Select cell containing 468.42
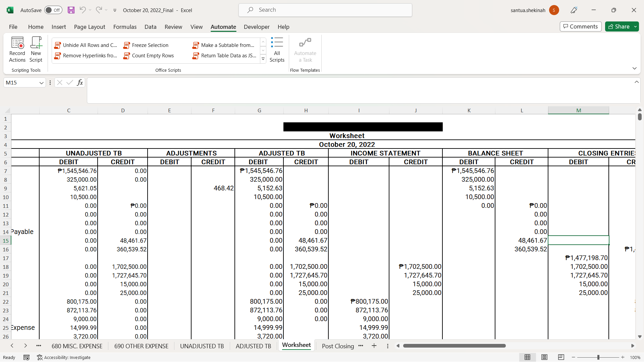The height and width of the screenshot is (362, 644). tap(213, 188)
